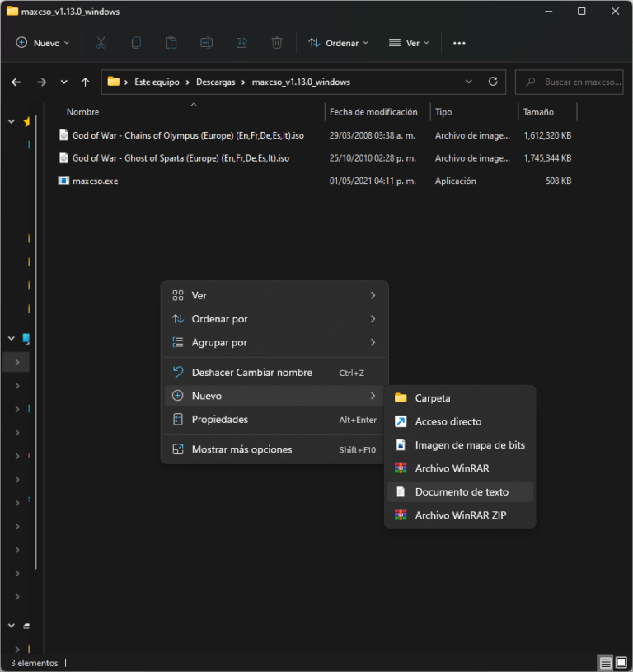Refresh the current folder view
Screen dimensions: 633x672
pyautogui.click(x=493, y=82)
